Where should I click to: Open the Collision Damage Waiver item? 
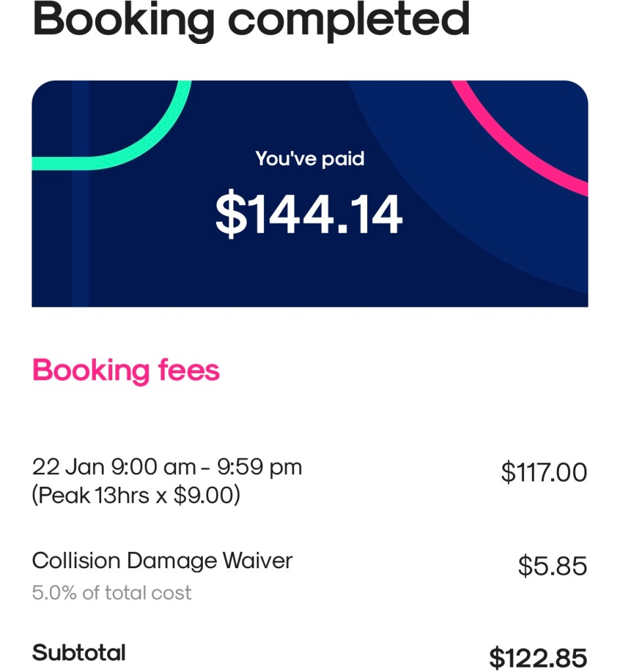coord(162,560)
